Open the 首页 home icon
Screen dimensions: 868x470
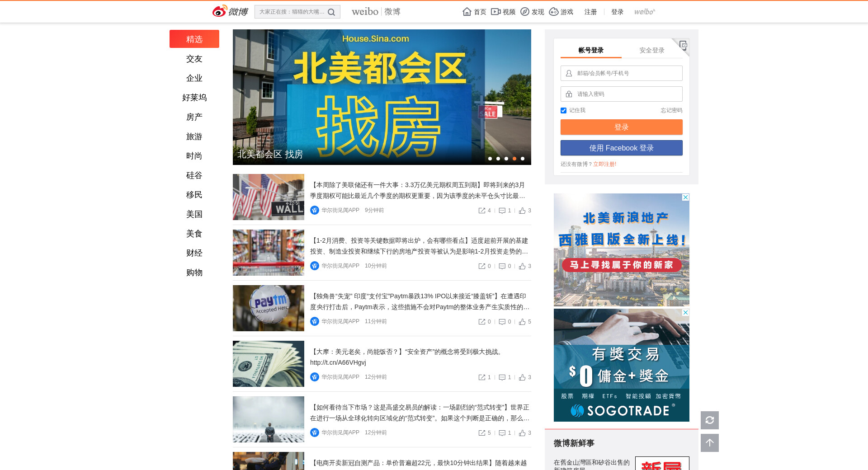(467, 12)
